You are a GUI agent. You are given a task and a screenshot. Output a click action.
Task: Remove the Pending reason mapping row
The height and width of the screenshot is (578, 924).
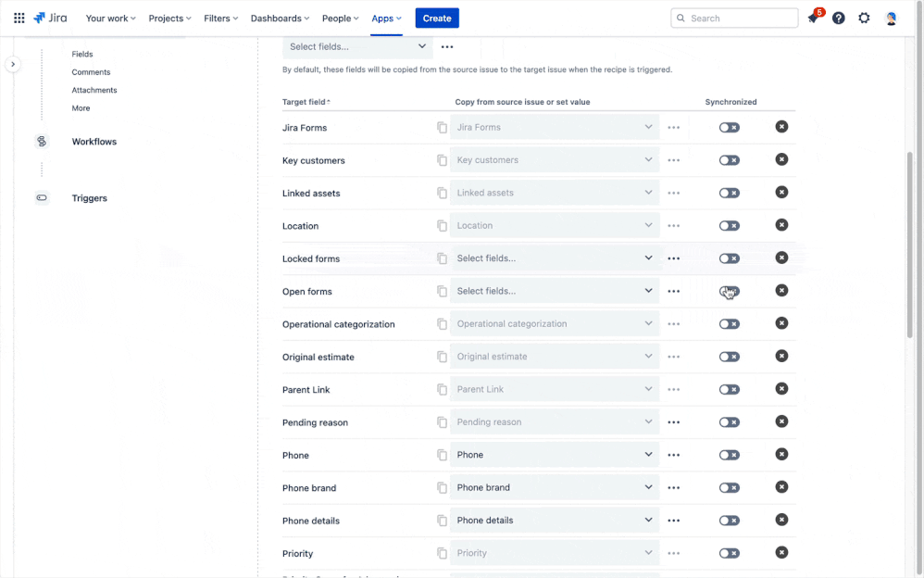pos(781,421)
